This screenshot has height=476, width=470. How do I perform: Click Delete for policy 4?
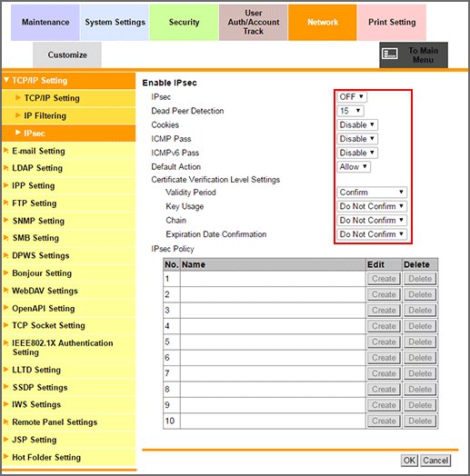tap(420, 326)
